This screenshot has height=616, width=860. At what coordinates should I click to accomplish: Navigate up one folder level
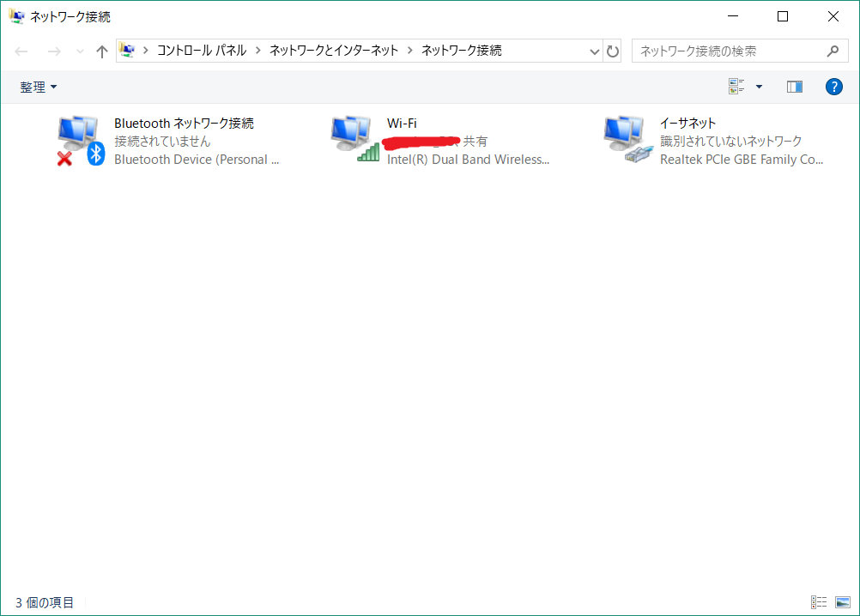pos(101,51)
